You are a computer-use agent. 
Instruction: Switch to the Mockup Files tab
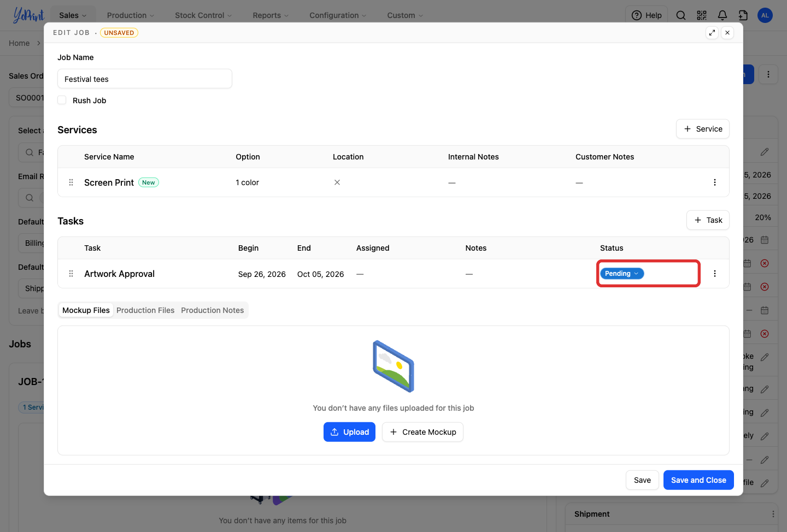tap(86, 310)
